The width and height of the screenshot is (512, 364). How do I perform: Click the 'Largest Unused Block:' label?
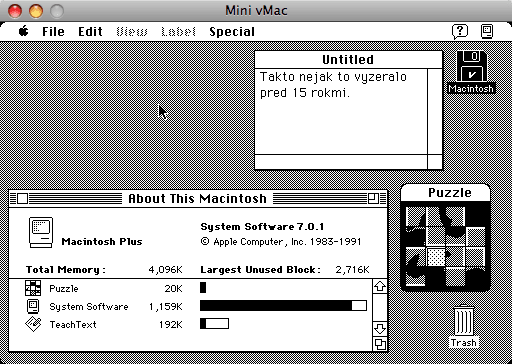click(260, 269)
